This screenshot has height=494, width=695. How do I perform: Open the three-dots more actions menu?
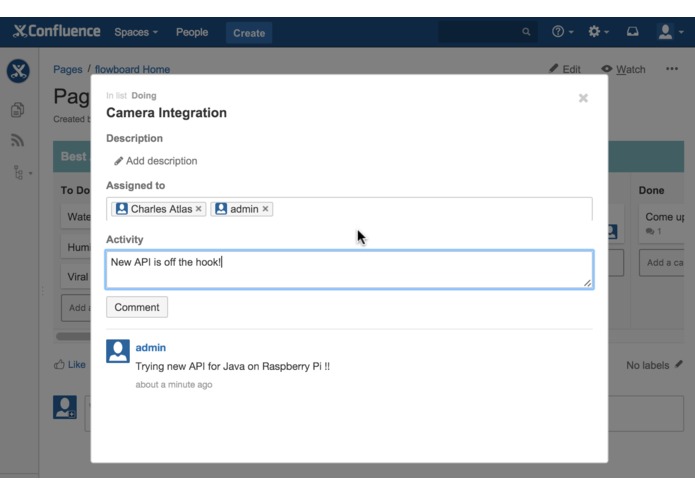coord(672,69)
